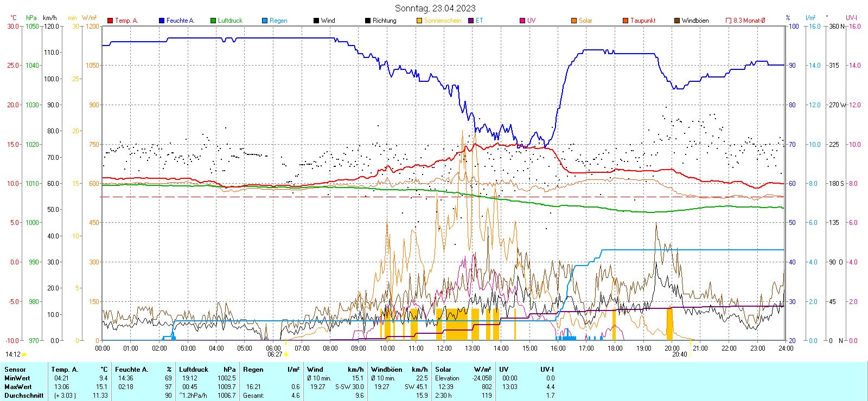Select the purple ET legend marker
The width and height of the screenshot is (868, 401).
click(471, 21)
